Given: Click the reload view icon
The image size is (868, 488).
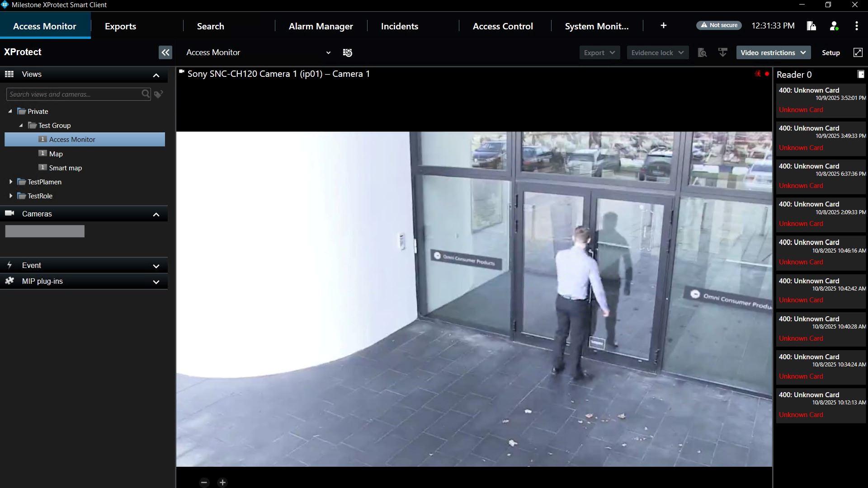Looking at the screenshot, I should 347,53.
